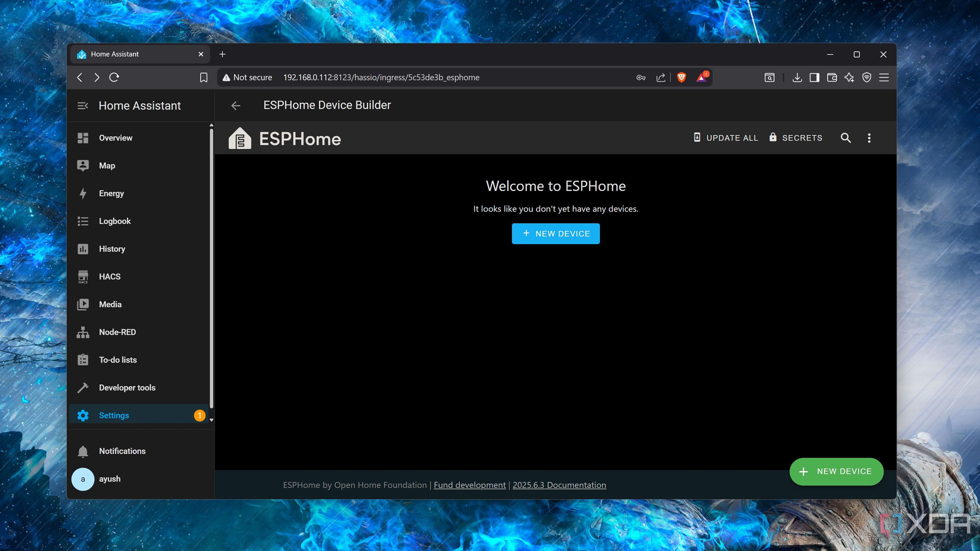This screenshot has height=551, width=980.
Task: Click the Not secure warning indicator
Action: coord(247,78)
